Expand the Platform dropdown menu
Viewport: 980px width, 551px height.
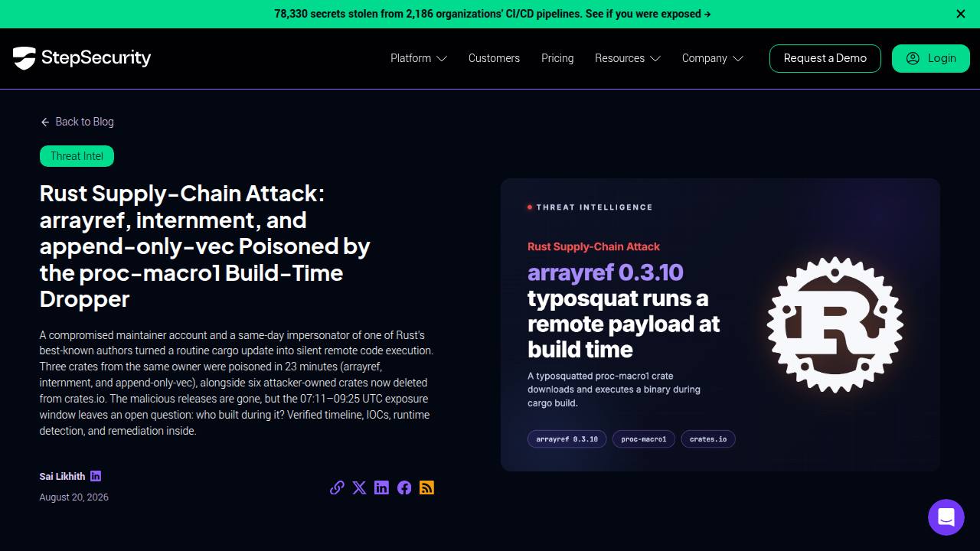click(419, 58)
